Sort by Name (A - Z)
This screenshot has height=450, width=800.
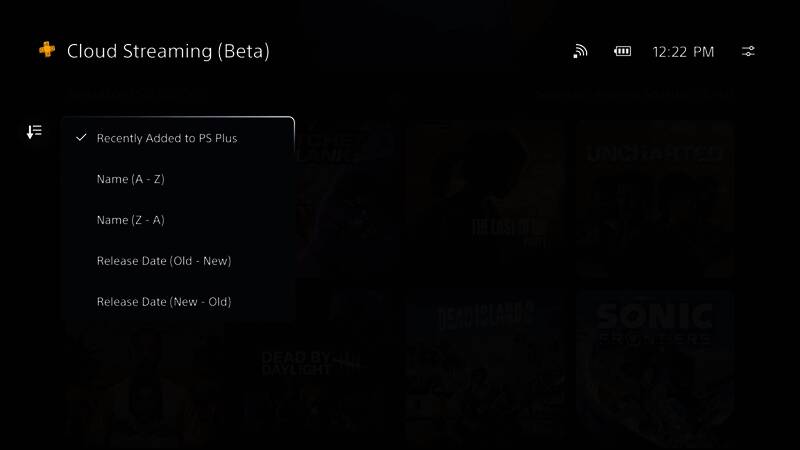click(x=178, y=179)
